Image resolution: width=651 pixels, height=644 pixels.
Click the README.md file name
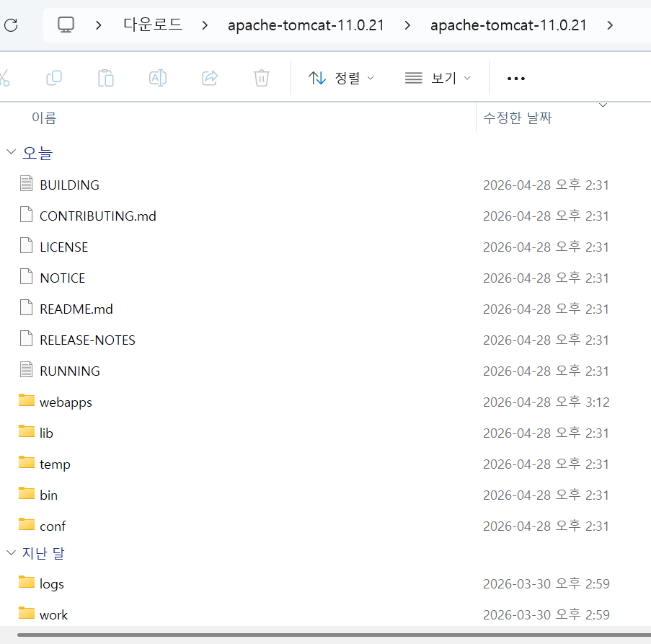pos(76,309)
